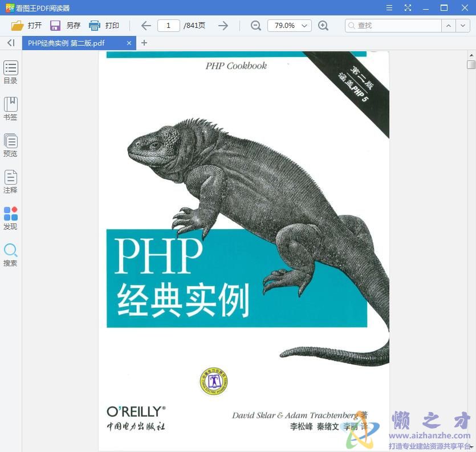476x452 pixels.
Task: Print the document with the 打印 icon
Action: tap(95, 26)
